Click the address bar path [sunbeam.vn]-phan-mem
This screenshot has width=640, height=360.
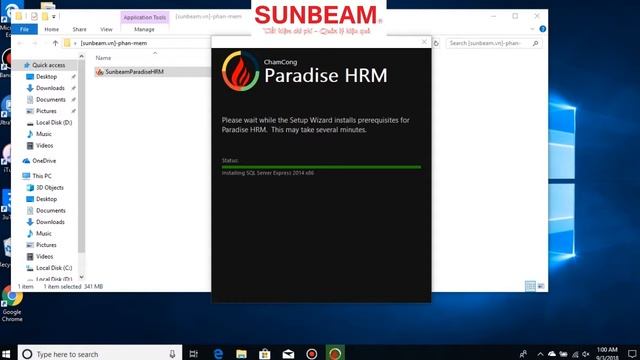click(x=114, y=43)
